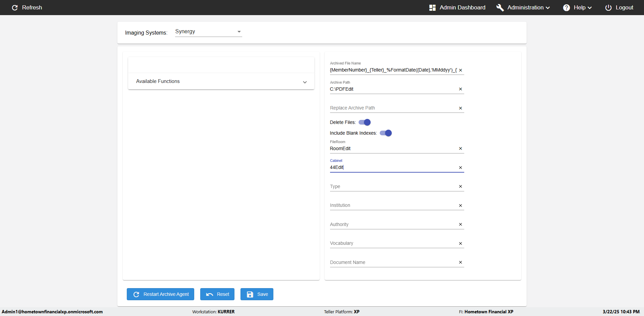
Task: Clear the FileRoom field with X
Action: click(x=461, y=148)
